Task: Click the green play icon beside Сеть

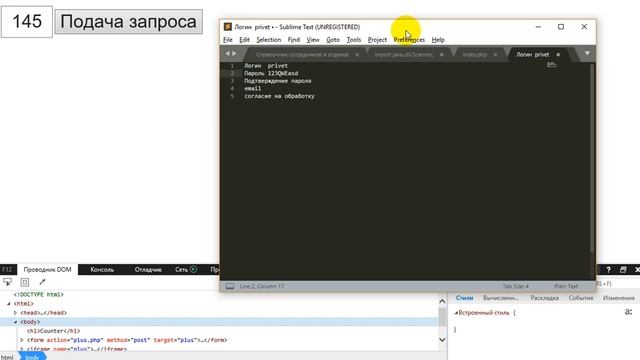Action: 193,269
